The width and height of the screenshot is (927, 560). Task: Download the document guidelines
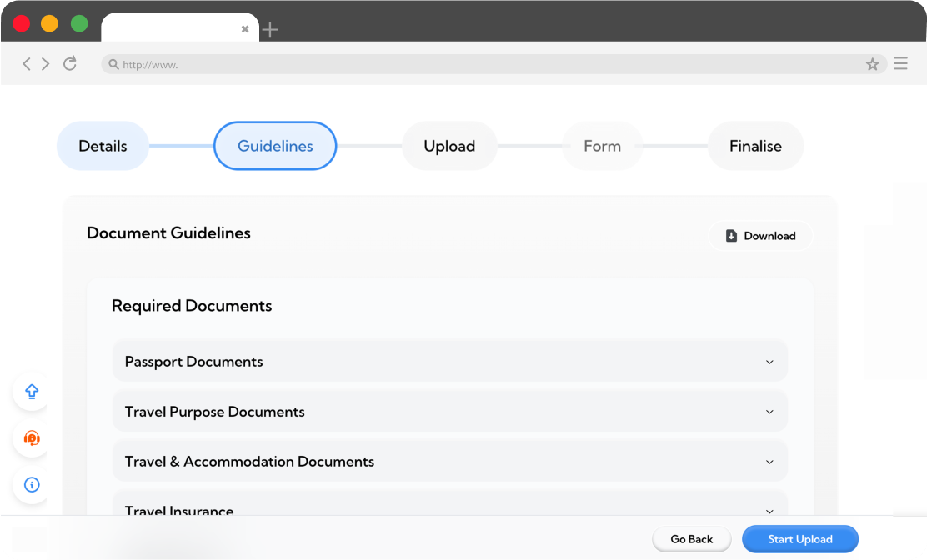coord(760,236)
